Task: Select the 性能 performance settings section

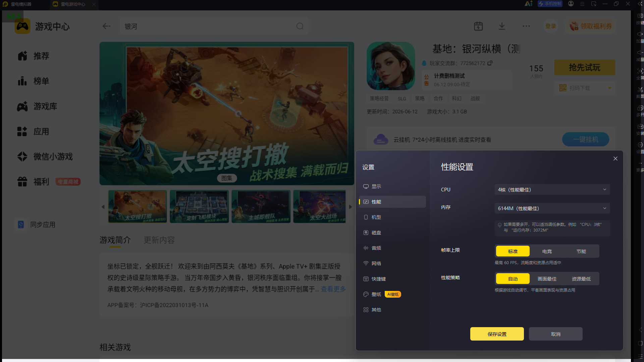Action: pyautogui.click(x=392, y=202)
